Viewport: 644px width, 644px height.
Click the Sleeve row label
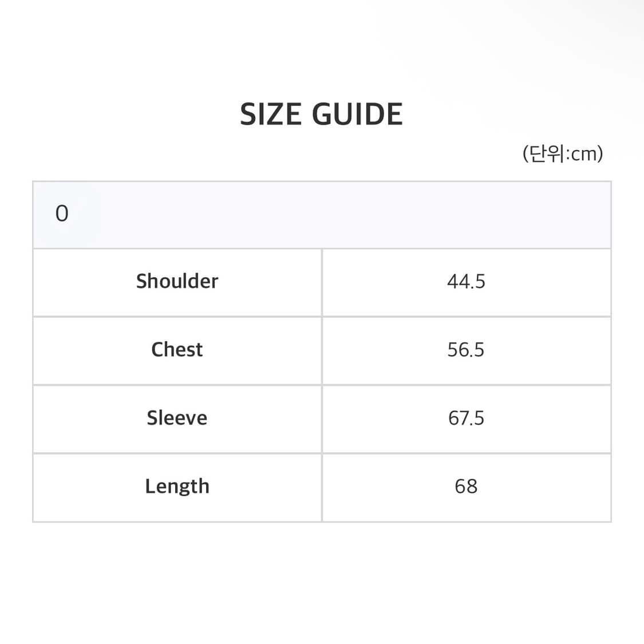pos(177,418)
